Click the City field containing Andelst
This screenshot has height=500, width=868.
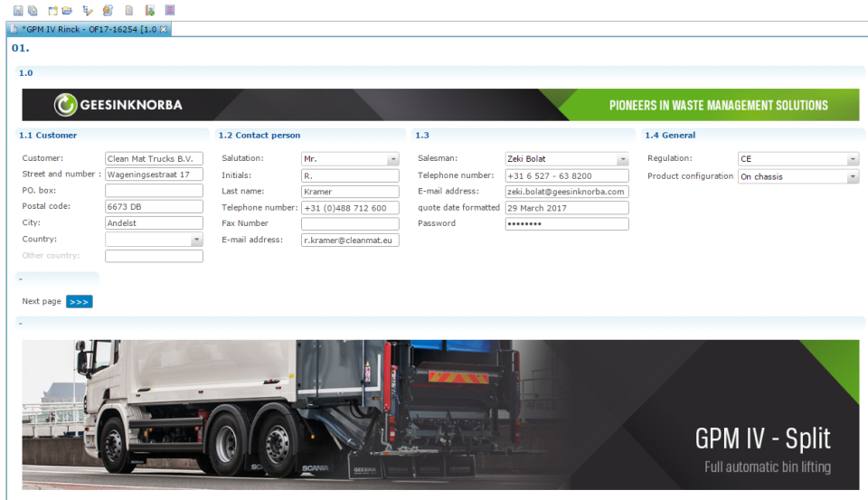[154, 223]
